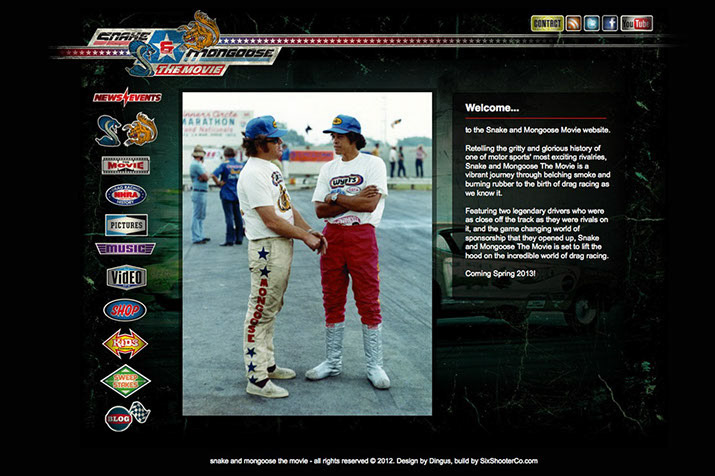Open the Twitter icon link
Image resolution: width=715 pixels, height=476 pixels.
tap(591, 23)
